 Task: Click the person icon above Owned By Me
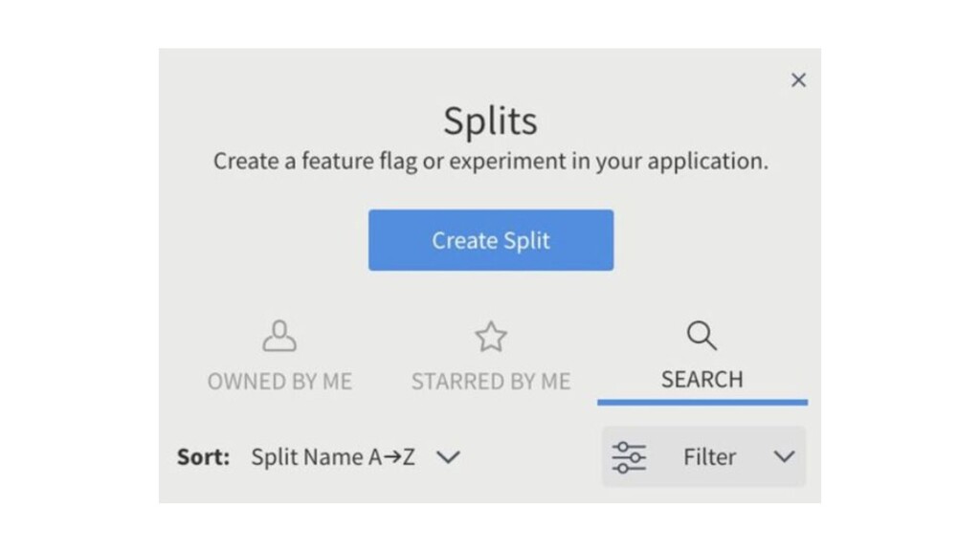[279, 336]
